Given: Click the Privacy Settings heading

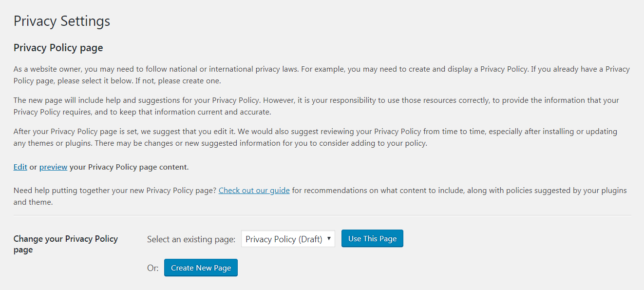Looking at the screenshot, I should [61, 21].
